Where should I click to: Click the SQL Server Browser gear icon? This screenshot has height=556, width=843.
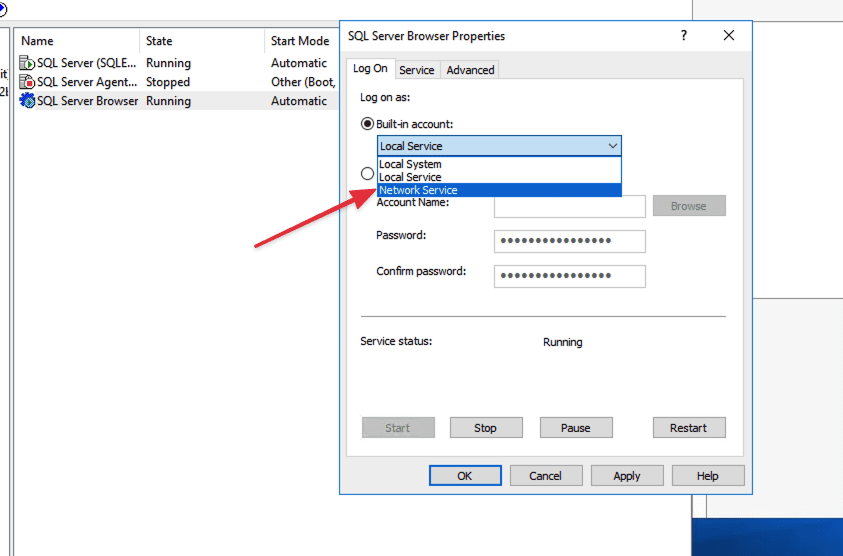pos(27,101)
